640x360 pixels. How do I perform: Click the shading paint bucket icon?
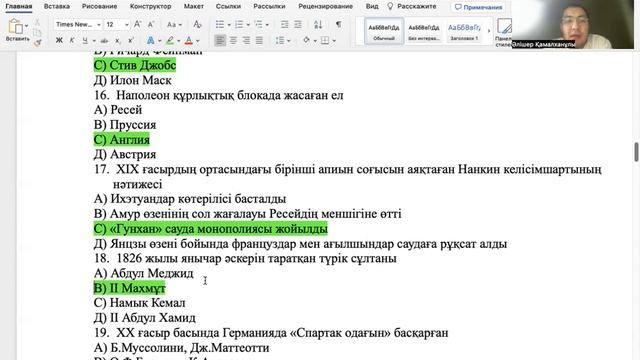[x=306, y=40]
